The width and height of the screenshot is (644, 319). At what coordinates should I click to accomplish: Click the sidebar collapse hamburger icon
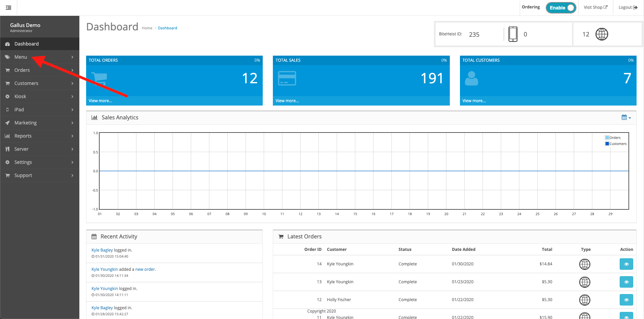(x=8, y=8)
